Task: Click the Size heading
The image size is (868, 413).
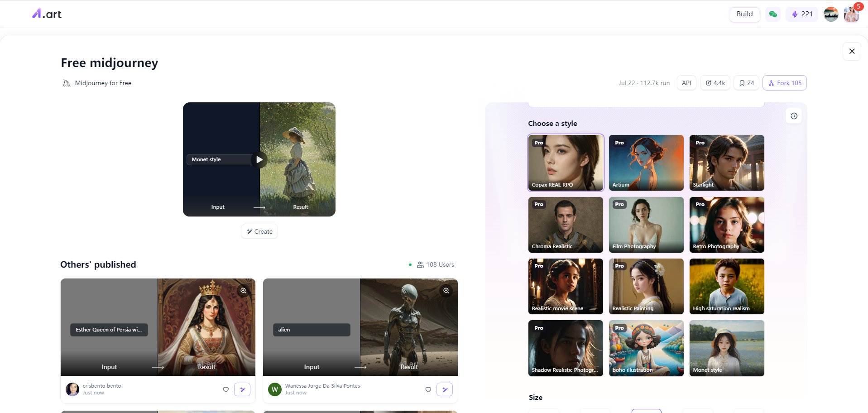Action: coord(536,397)
